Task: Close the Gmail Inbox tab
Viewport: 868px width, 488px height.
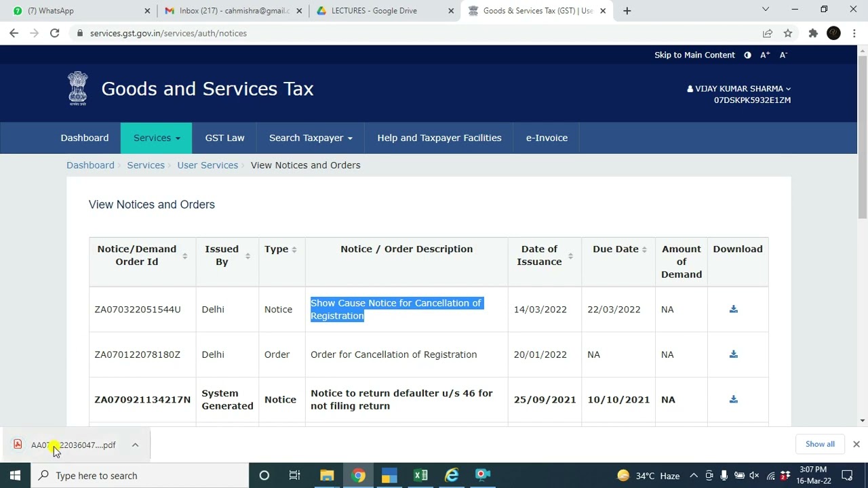Action: (x=299, y=11)
